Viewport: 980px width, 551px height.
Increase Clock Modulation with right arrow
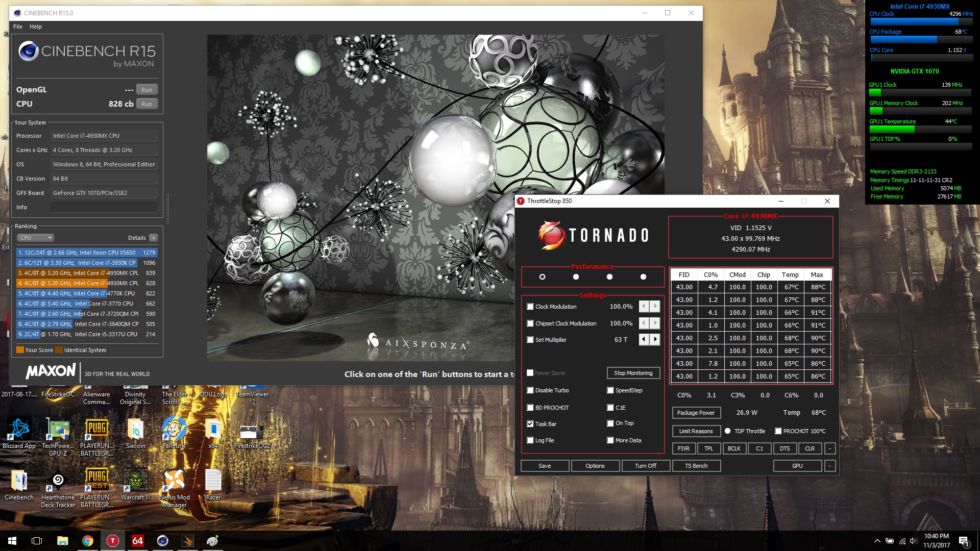click(655, 306)
